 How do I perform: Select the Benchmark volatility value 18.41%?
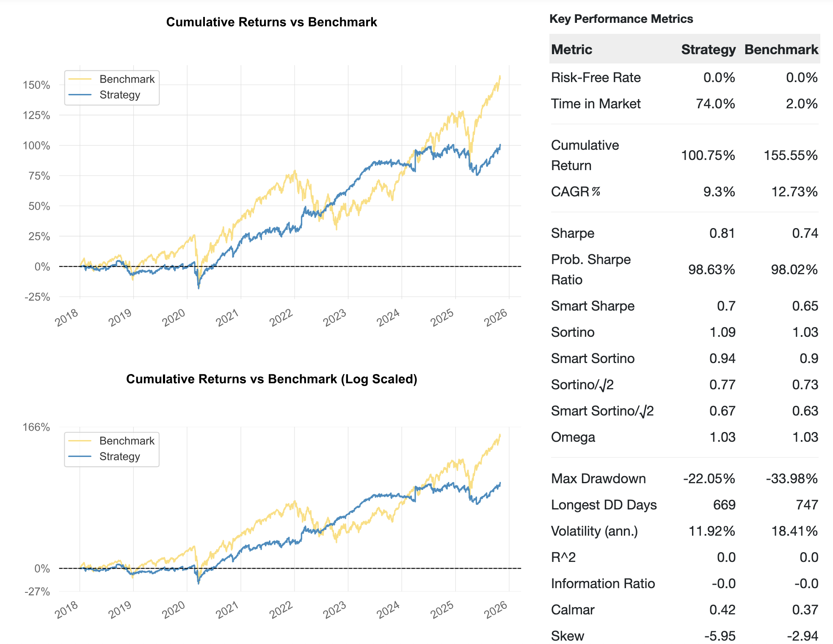pos(794,531)
